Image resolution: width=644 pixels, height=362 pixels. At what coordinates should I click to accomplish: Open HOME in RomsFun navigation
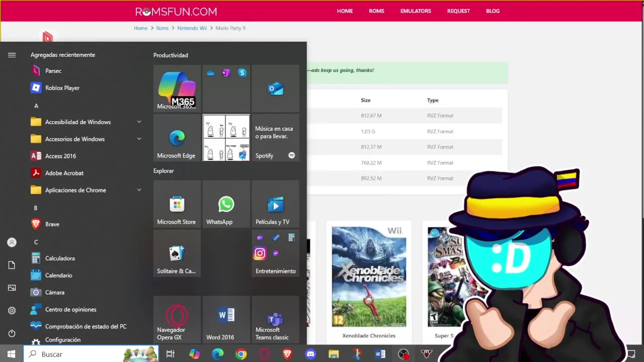pyautogui.click(x=345, y=11)
